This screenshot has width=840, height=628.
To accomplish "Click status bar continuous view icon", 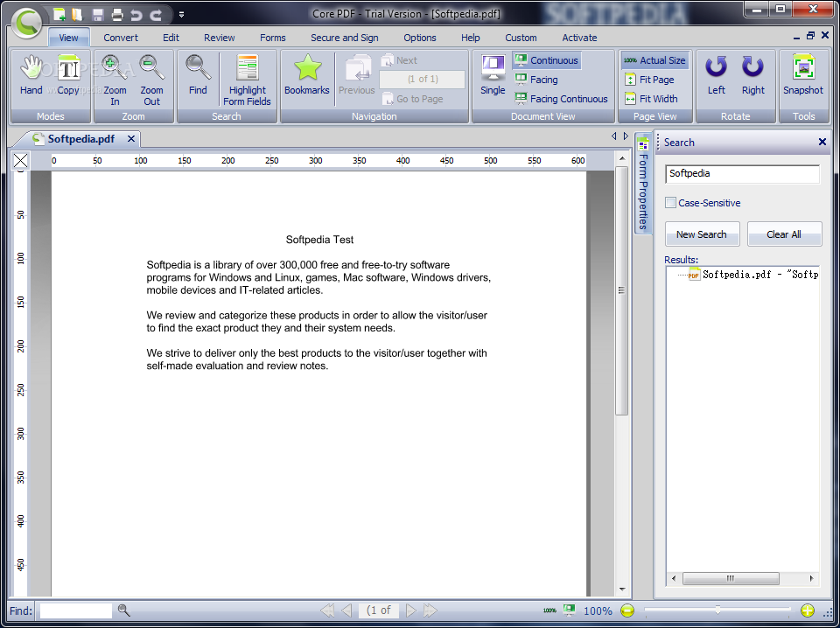I will tap(570, 610).
